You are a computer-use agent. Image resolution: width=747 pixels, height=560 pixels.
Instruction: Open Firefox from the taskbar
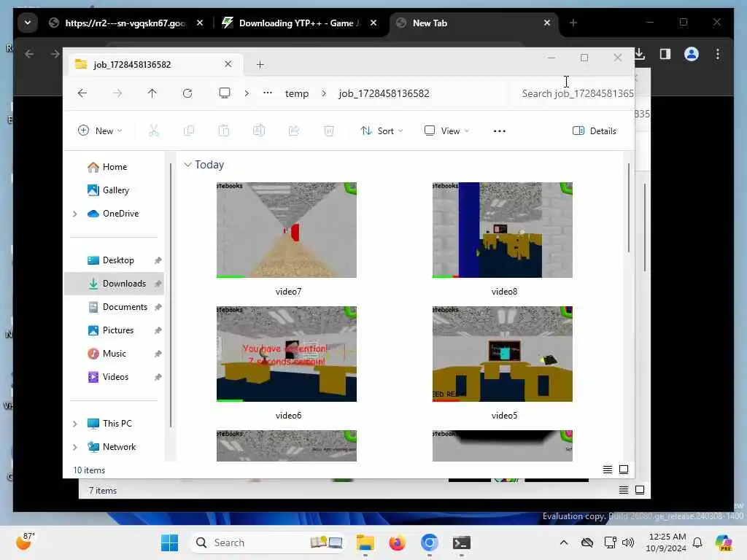(397, 542)
